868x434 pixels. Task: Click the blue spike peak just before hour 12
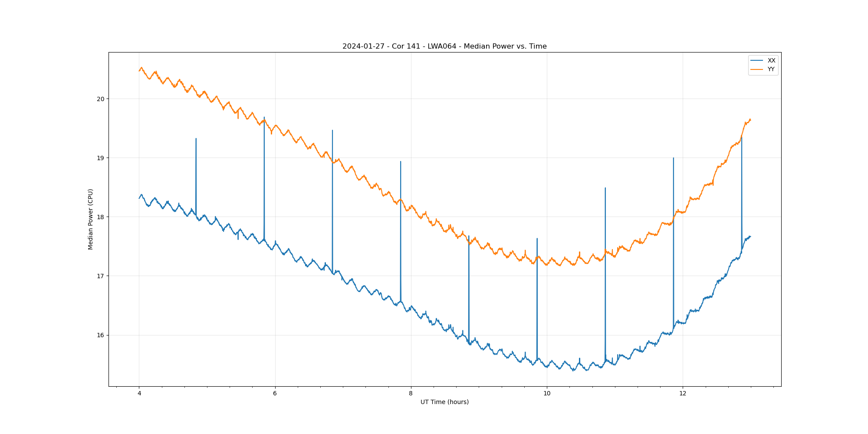click(x=673, y=158)
